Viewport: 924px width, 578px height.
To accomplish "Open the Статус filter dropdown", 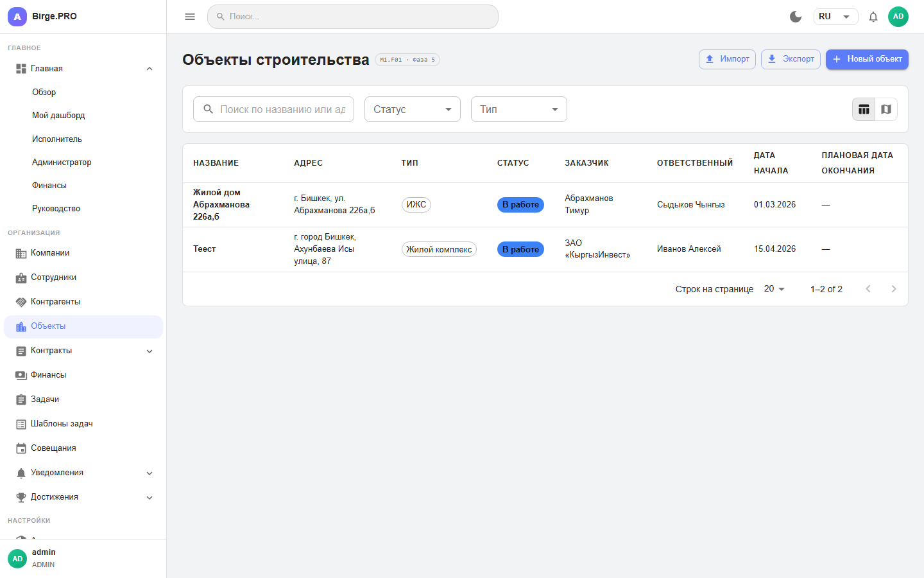I will 412,109.
